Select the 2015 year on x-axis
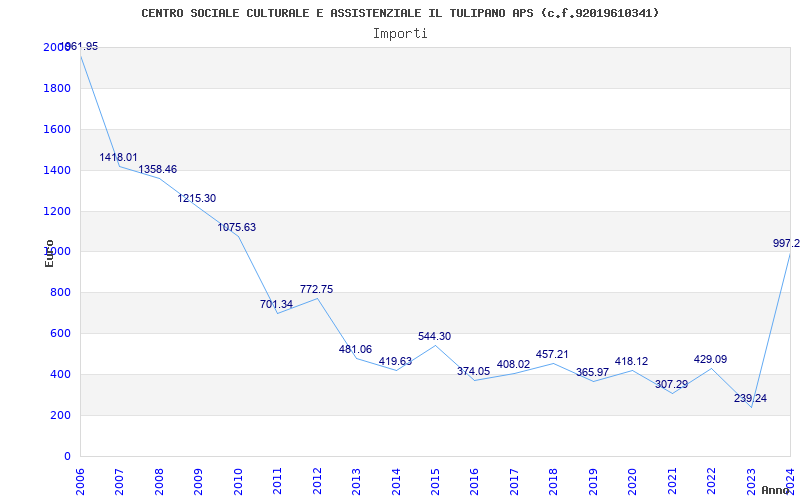The image size is (800, 500). click(435, 482)
